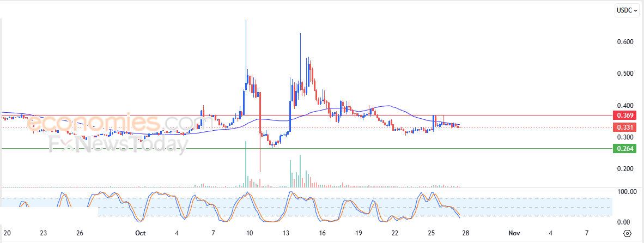Click date label 26 on time axis
The height and width of the screenshot is (243, 644).
coord(80,233)
